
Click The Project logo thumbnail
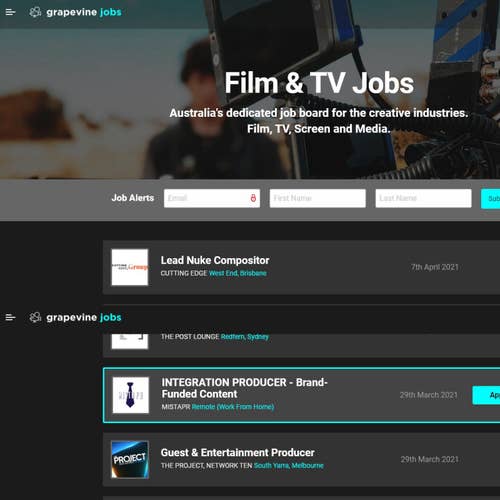tap(130, 460)
